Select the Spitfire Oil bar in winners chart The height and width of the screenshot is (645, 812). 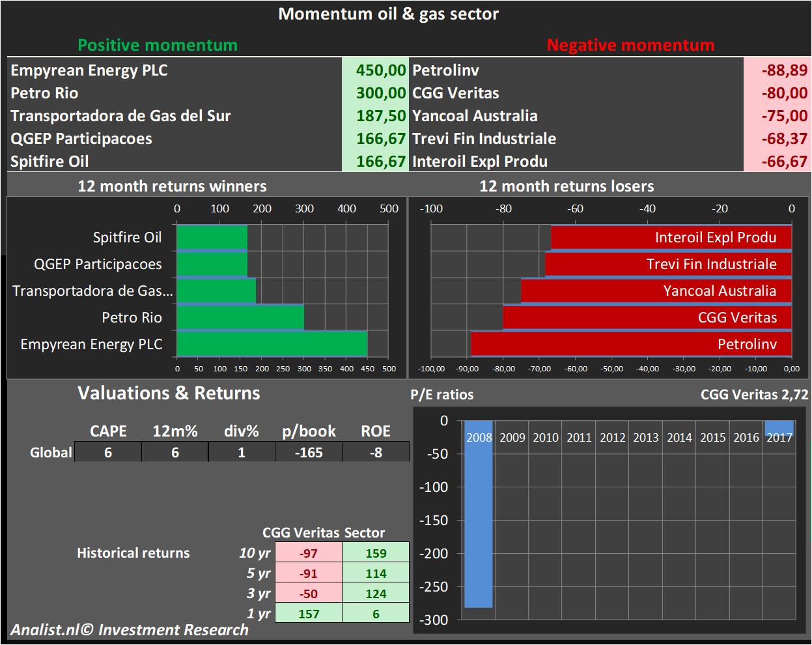[212, 237]
